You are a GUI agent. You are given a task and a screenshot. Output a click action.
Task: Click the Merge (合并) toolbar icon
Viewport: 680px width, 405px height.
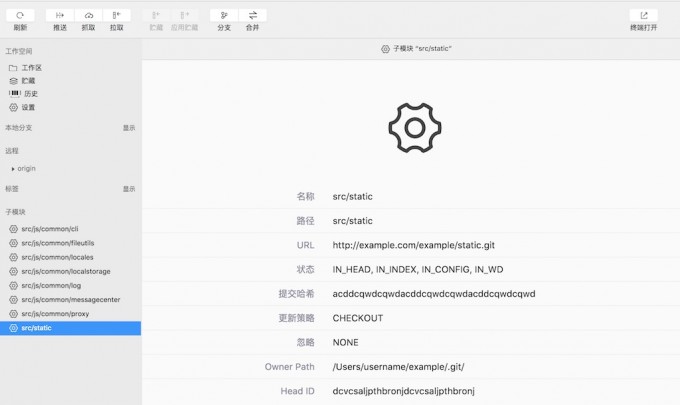click(252, 15)
